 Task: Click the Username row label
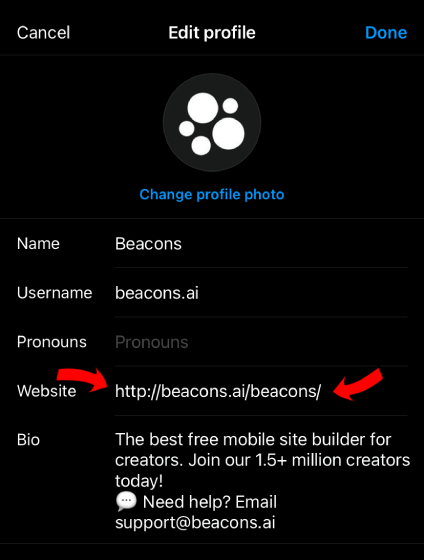pos(55,293)
